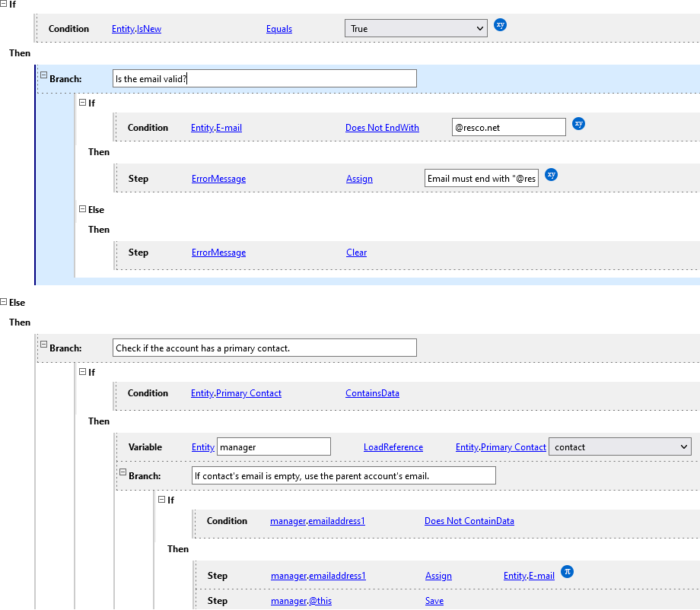Image resolution: width=700 pixels, height=610 pixels.
Task: Click the Equals operator link
Action: point(278,29)
